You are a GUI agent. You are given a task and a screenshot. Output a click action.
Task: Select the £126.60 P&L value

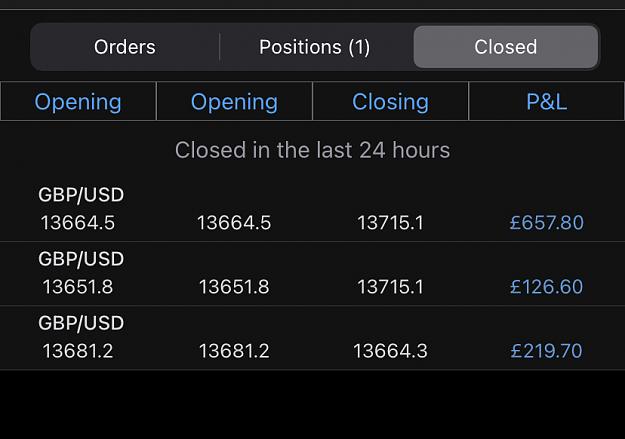(x=546, y=287)
